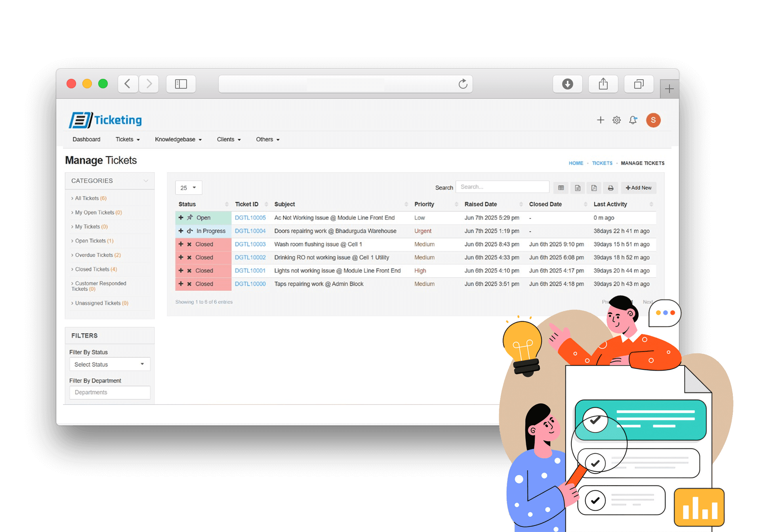
Task: Open ticket link DGTL10004
Action: pos(250,231)
